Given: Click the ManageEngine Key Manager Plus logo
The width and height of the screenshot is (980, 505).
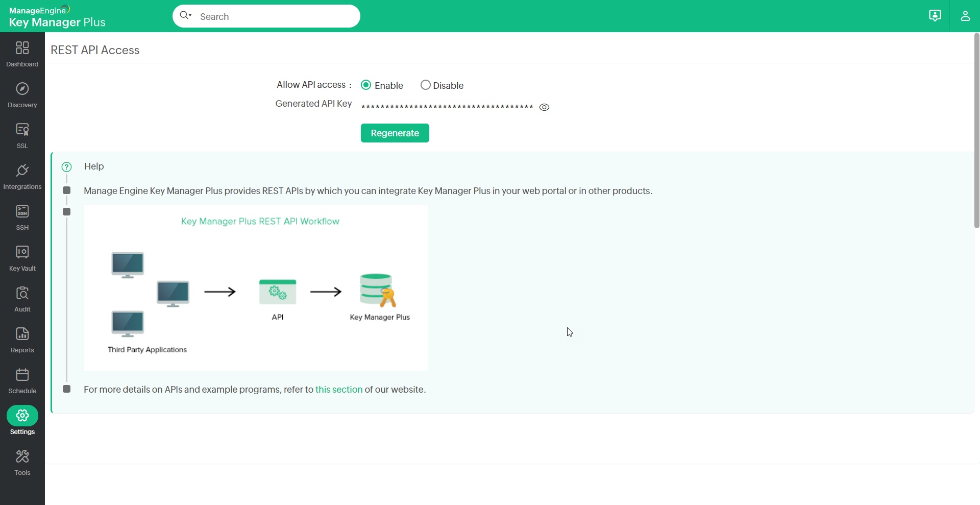Looking at the screenshot, I should point(57,16).
